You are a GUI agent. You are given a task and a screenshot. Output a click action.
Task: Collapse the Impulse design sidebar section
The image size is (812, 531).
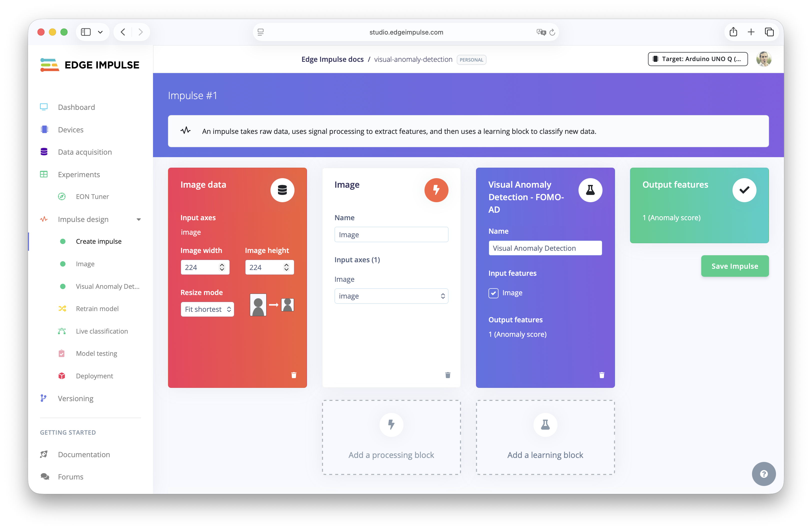pyautogui.click(x=138, y=219)
